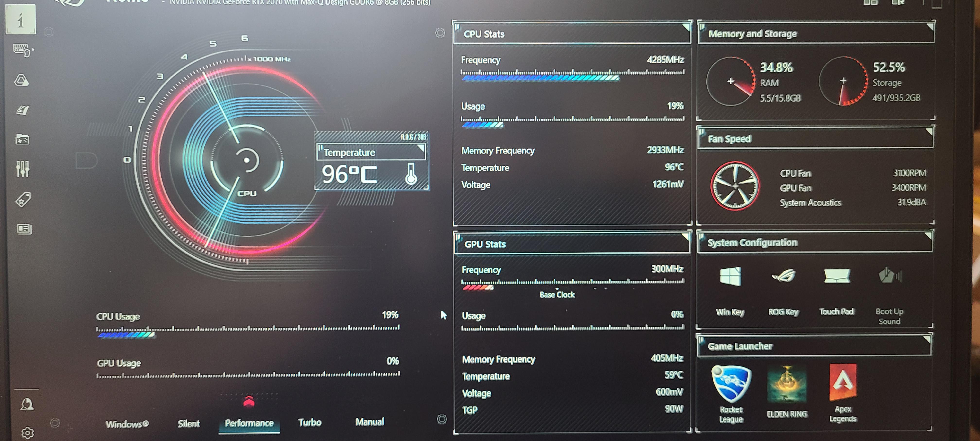
Task: Open Aura Sync from the left sidebar
Action: coord(22,80)
